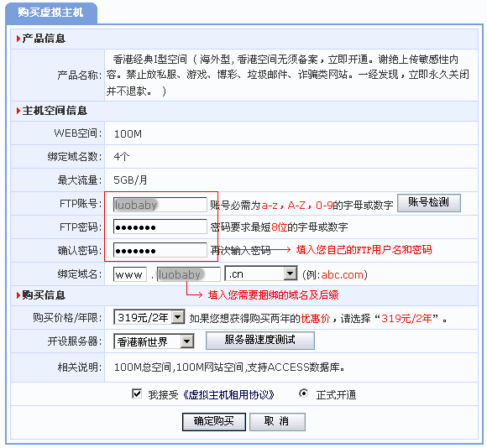Click the www subdomain prefix field

click(130, 274)
